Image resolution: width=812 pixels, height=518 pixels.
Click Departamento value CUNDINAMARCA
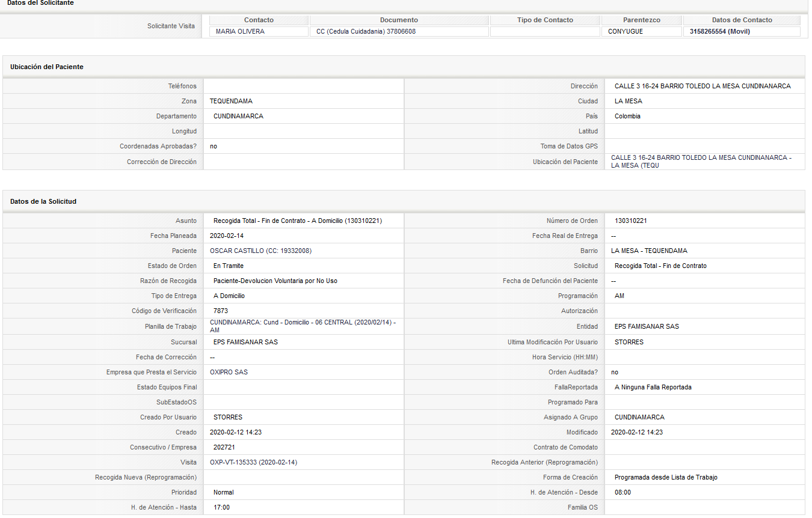point(238,116)
